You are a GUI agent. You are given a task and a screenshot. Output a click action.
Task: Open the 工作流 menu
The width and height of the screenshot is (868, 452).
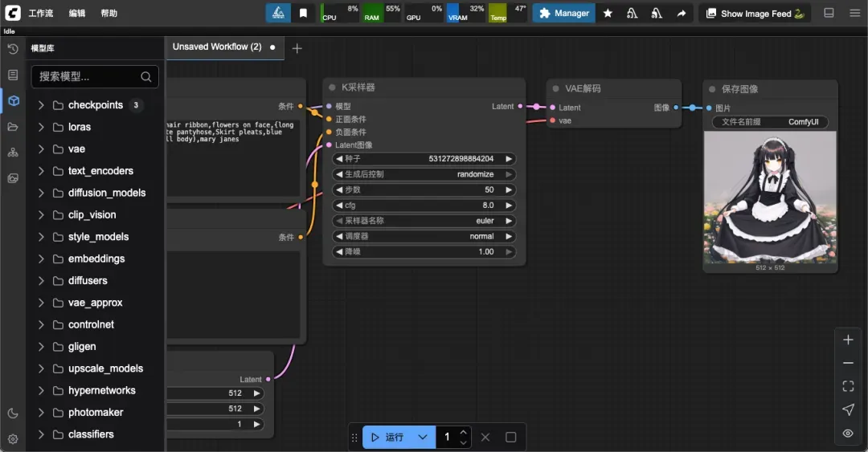click(41, 14)
